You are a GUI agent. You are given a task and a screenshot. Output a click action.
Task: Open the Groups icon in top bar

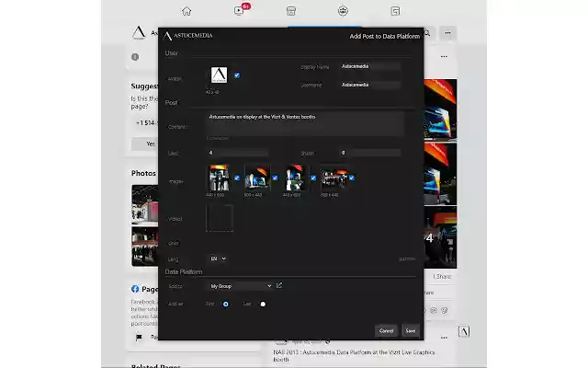click(x=343, y=11)
